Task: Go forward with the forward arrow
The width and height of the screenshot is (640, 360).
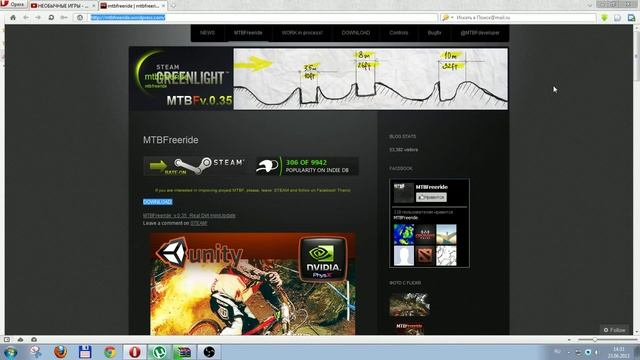Action: [38, 18]
